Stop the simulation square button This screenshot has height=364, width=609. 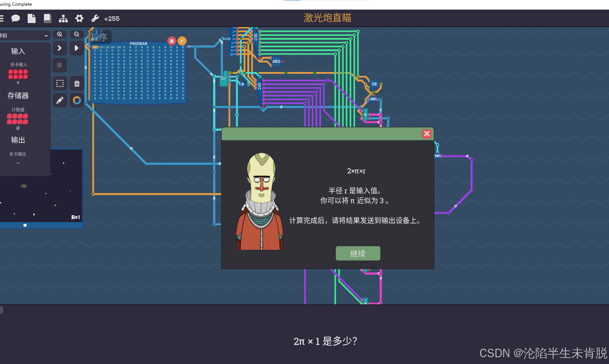(60, 65)
